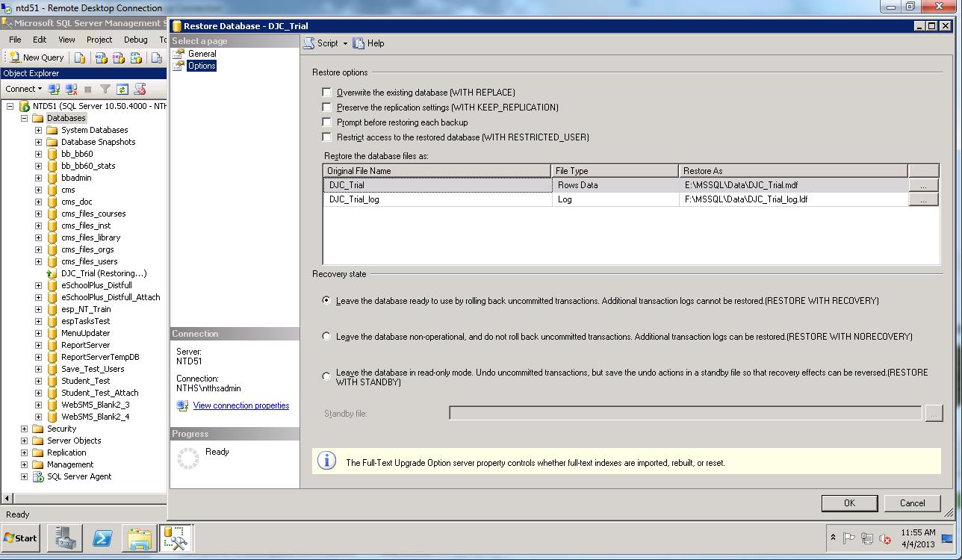Click the Action Center flag tray icon
This screenshot has width=962, height=560.
[x=849, y=538]
